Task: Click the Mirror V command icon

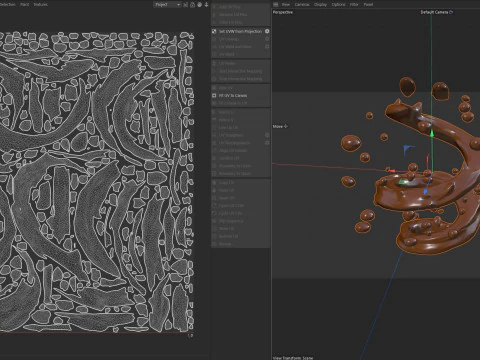Action: point(214,120)
